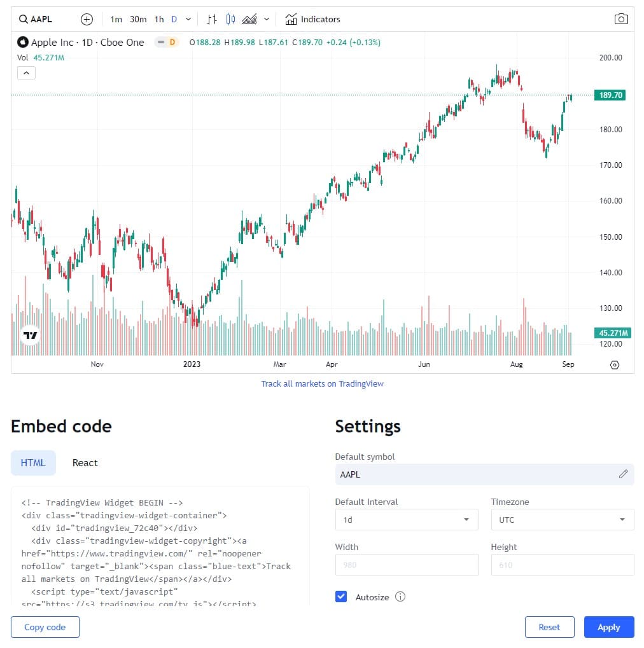This screenshot has width=644, height=648.
Task: Edit the default symbol with the pencil icon
Action: 624,474
